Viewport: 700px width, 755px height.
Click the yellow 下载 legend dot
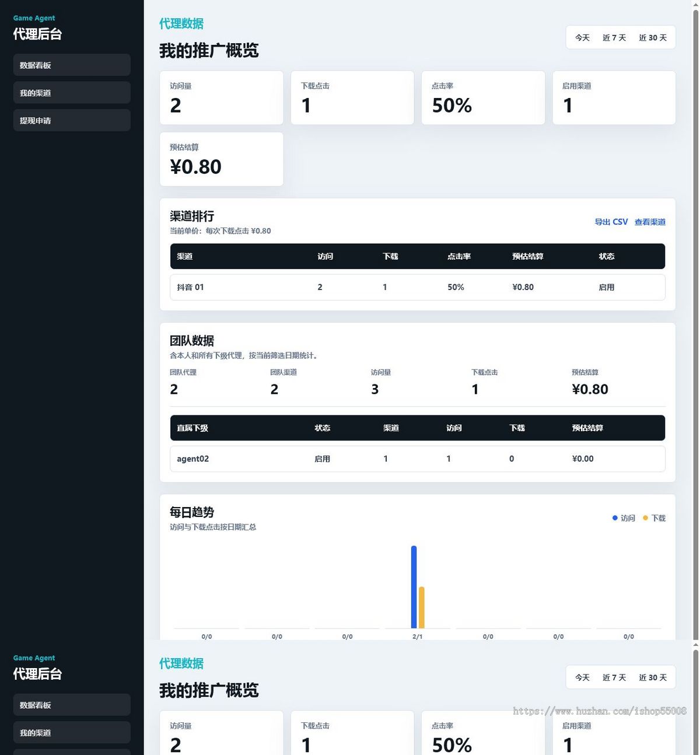[x=645, y=518]
